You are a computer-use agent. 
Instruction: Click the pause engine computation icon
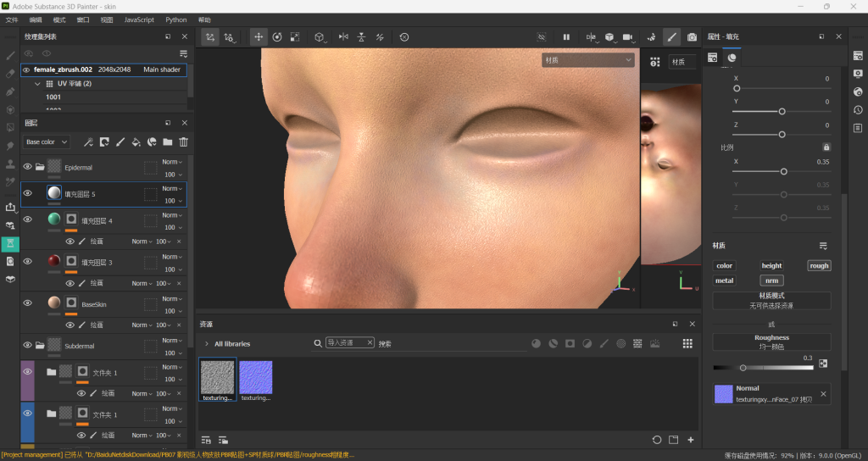[566, 37]
